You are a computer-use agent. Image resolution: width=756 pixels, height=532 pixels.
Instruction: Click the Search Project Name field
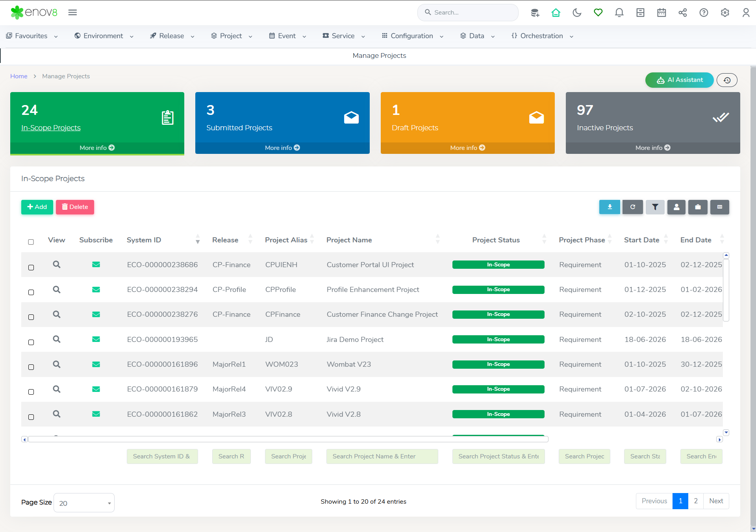[382, 456]
